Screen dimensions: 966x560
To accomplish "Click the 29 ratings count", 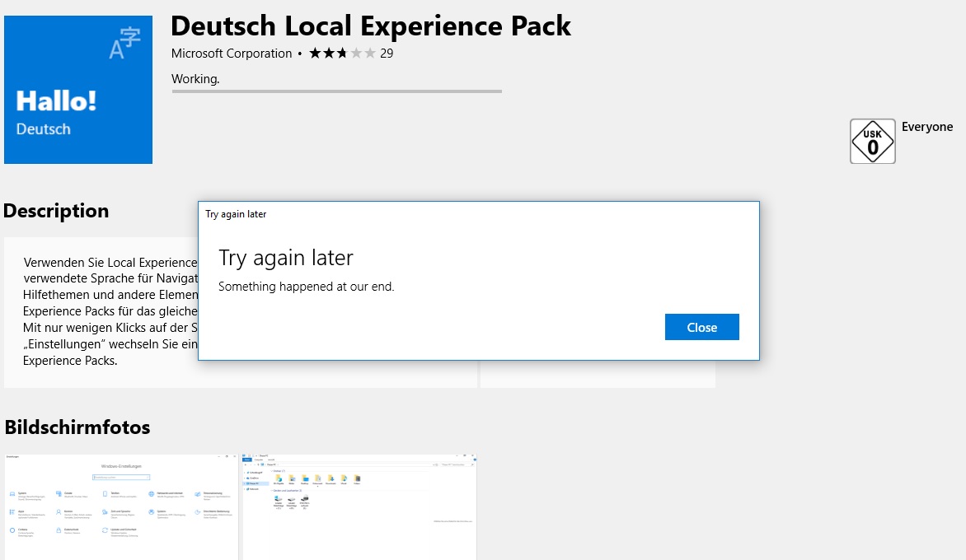I will click(x=387, y=54).
